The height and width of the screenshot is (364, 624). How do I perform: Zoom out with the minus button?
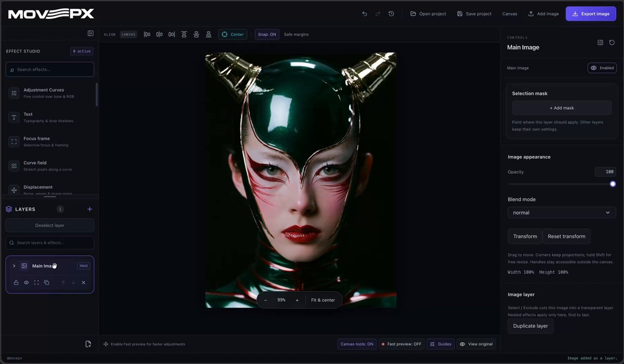(265, 300)
